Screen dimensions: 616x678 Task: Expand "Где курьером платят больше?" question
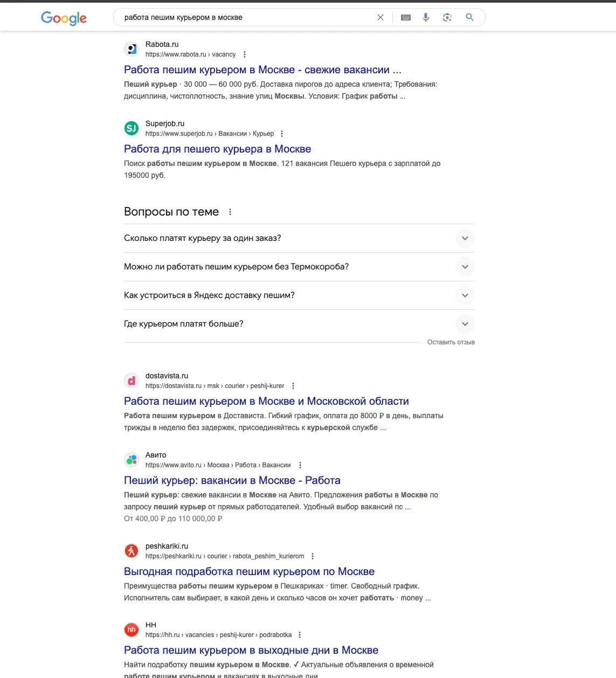click(x=465, y=324)
